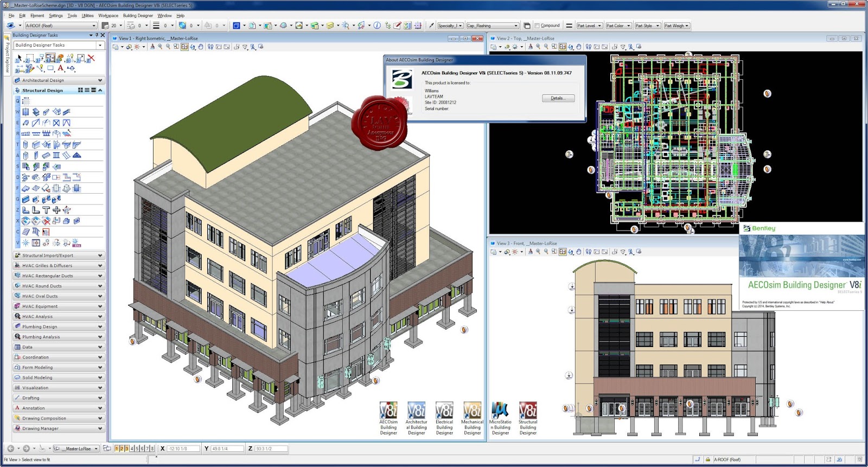Open the View Groups dialog icon
Viewport: 868px width, 467px height.
[x=107, y=449]
